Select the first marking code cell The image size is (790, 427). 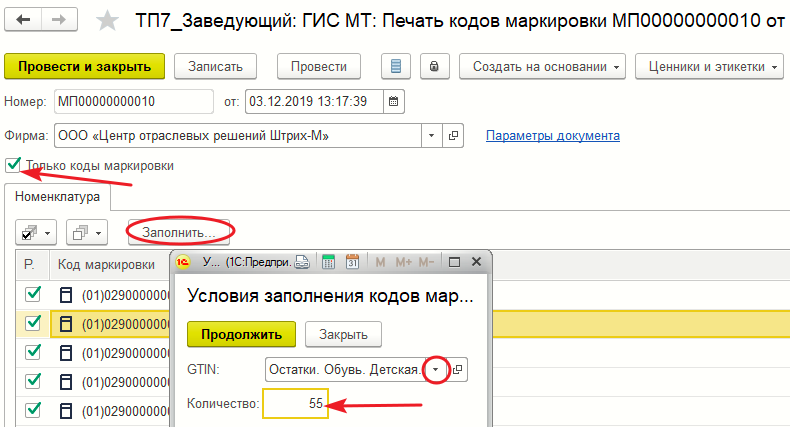110,295
